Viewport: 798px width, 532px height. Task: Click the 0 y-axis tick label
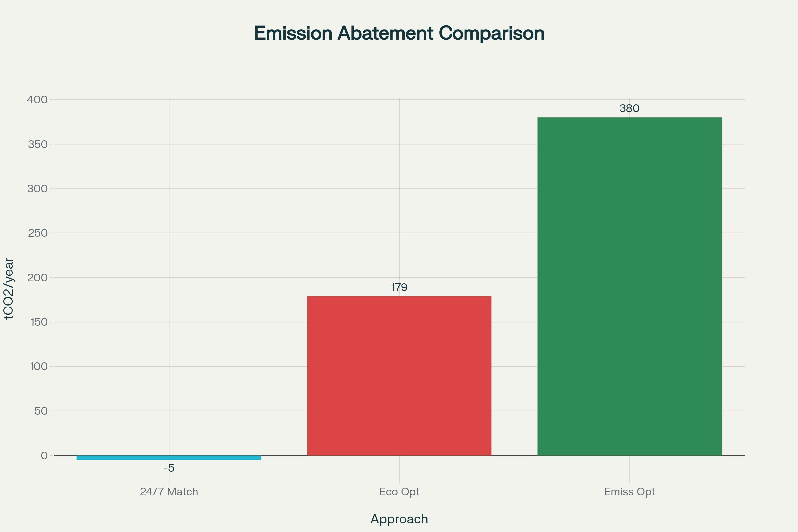pos(44,455)
